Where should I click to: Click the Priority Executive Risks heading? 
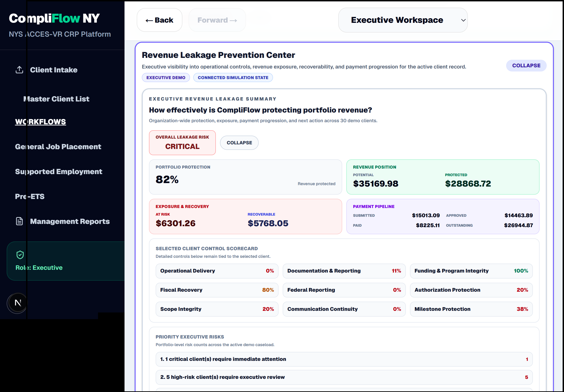(x=190, y=337)
